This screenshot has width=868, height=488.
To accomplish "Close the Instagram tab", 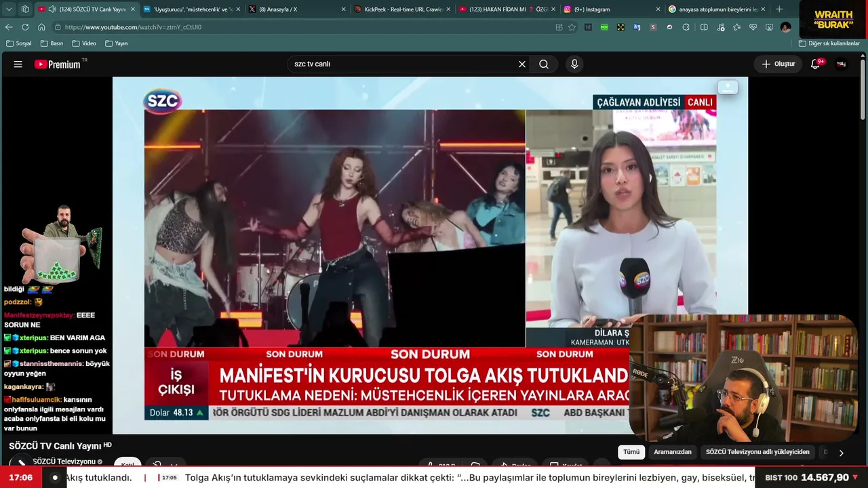I will 658,9.
